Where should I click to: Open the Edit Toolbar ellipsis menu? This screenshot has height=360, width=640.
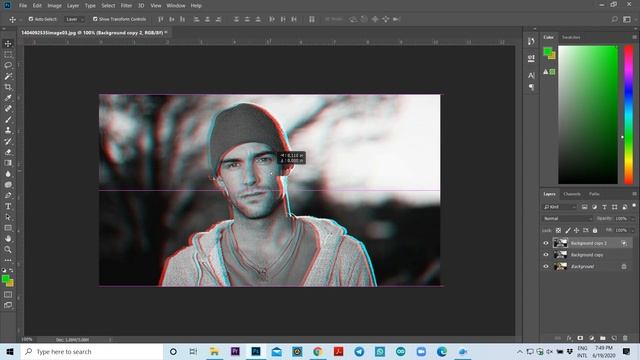point(8,260)
